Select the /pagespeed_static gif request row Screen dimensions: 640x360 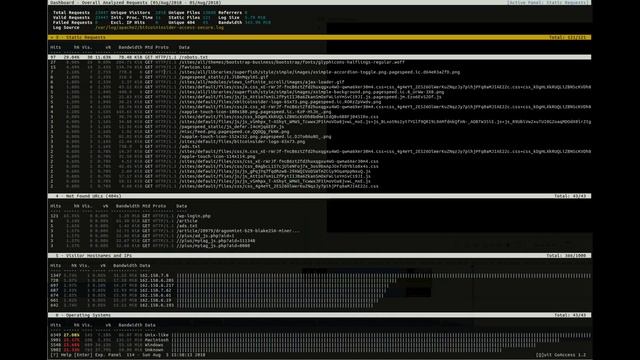click(320, 77)
